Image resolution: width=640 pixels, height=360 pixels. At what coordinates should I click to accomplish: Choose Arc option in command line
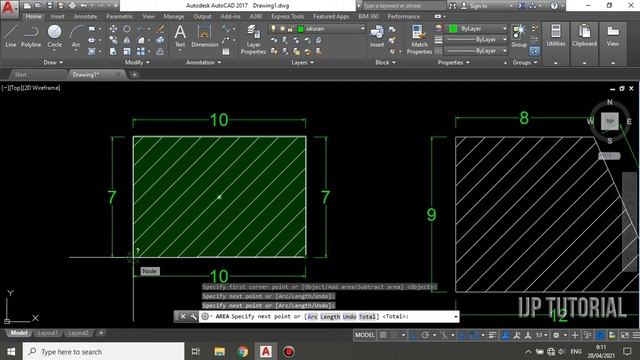click(x=312, y=317)
